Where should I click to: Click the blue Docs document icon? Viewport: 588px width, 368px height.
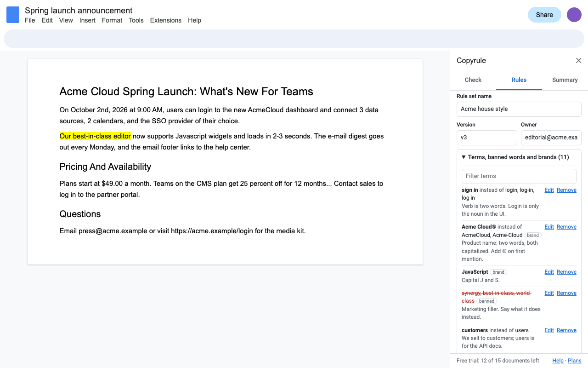click(x=13, y=15)
